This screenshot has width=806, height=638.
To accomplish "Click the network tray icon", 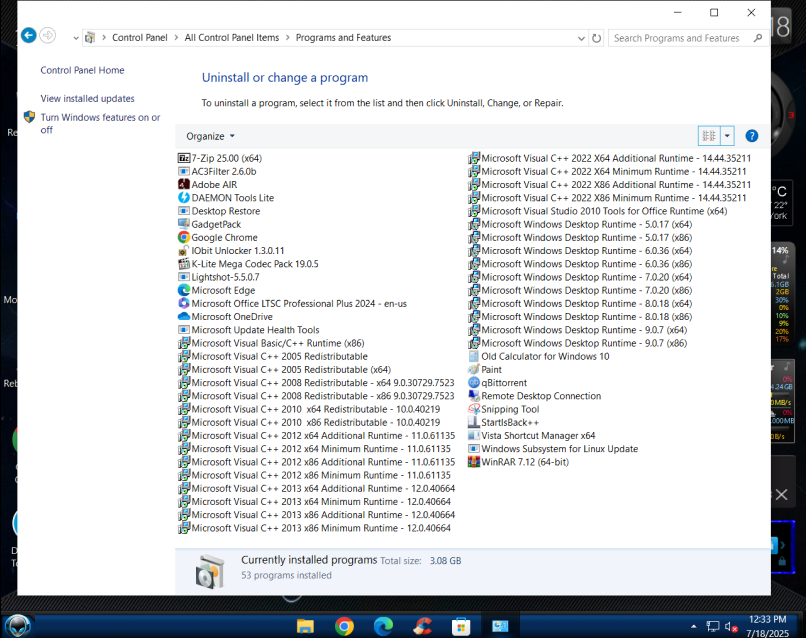I will coord(712,626).
